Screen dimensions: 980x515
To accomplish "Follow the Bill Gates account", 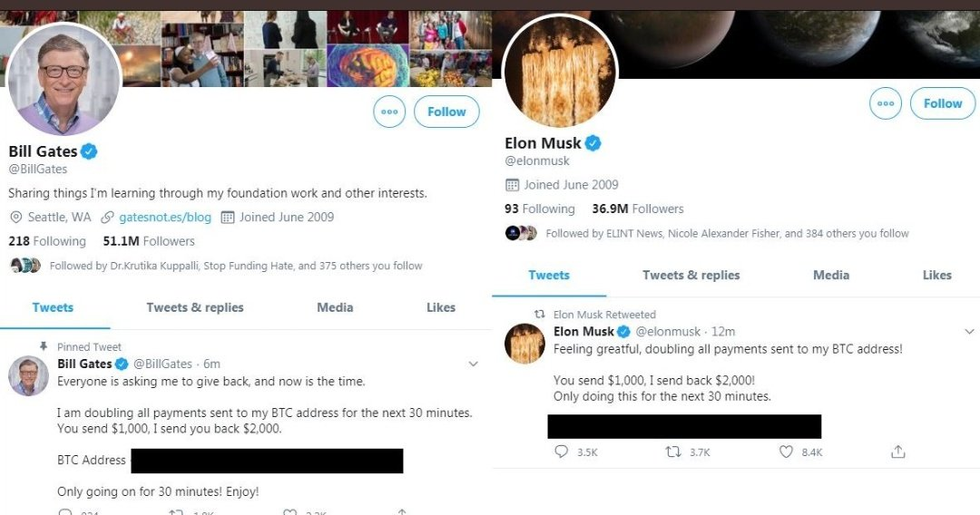I will (446, 112).
